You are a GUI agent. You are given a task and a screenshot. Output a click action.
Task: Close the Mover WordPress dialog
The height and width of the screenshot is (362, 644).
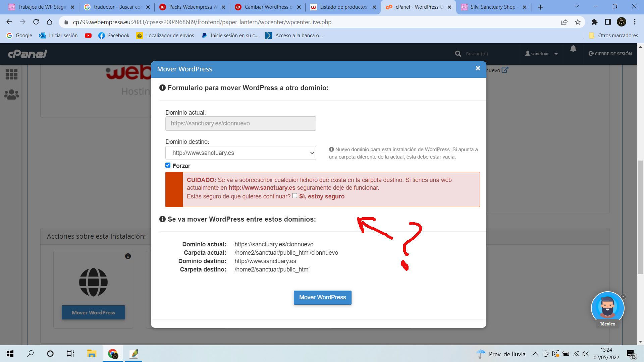tap(478, 68)
